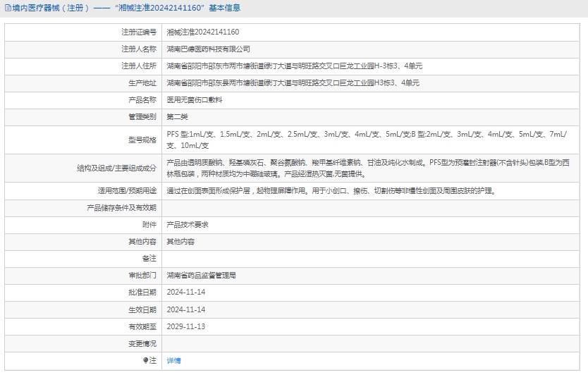
Task: Click the bullet icon beside 注 label
Action: click(x=146, y=360)
